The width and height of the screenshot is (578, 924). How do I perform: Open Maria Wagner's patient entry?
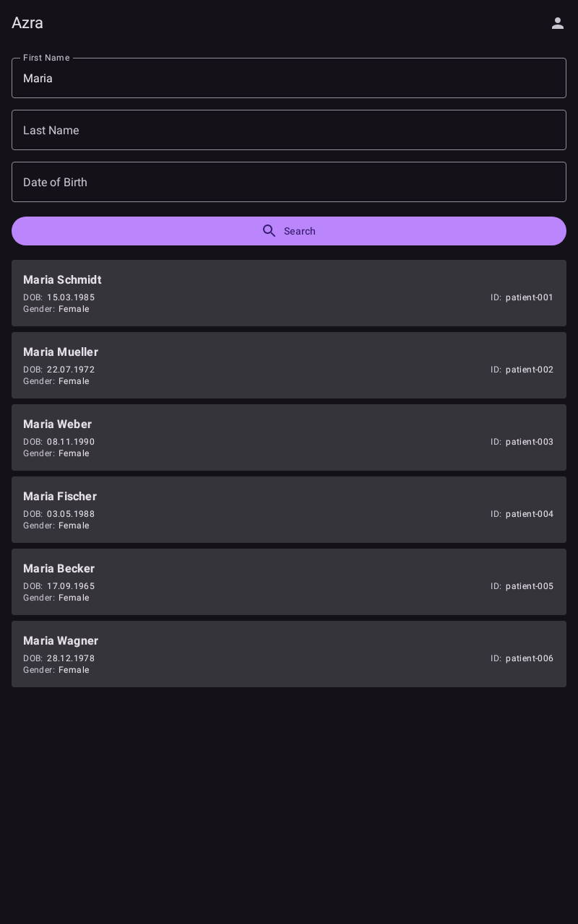pyautogui.click(x=289, y=654)
